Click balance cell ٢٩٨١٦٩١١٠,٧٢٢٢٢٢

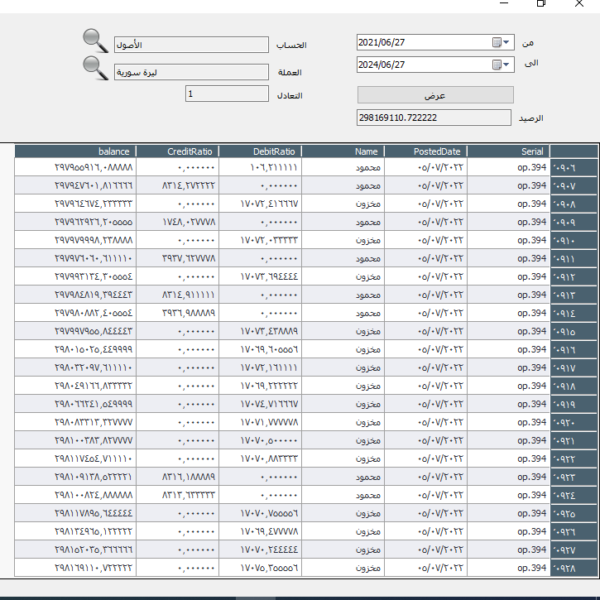click(x=75, y=567)
